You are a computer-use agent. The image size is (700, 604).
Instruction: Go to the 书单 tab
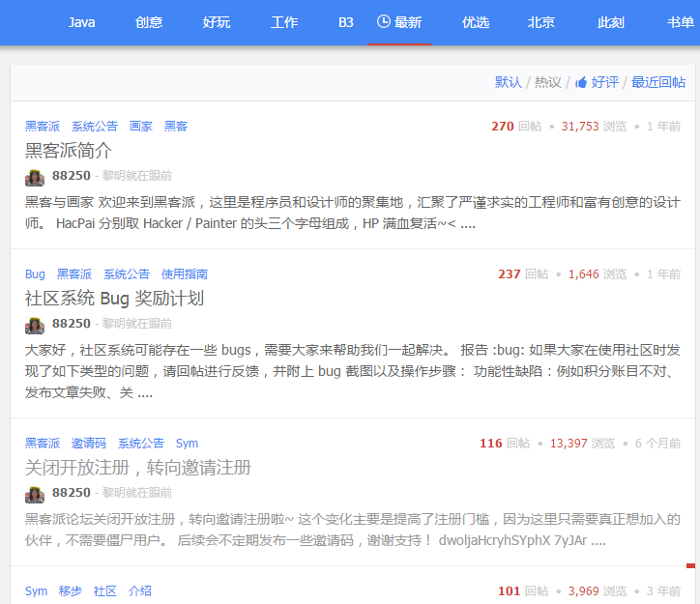click(x=681, y=22)
